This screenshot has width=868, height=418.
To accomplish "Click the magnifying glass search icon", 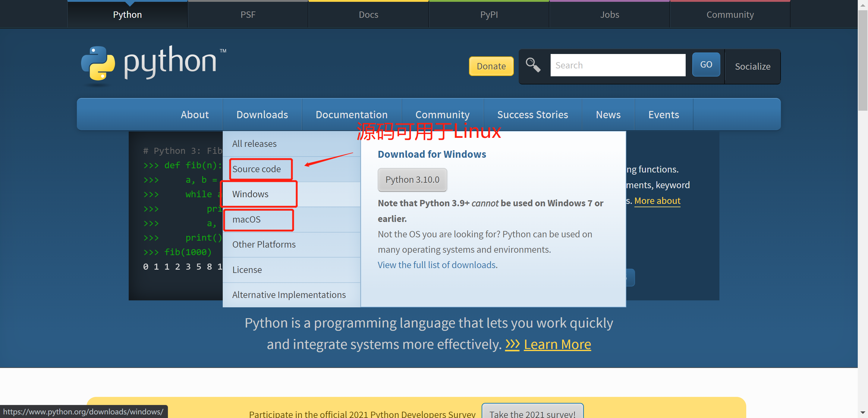I will [533, 65].
